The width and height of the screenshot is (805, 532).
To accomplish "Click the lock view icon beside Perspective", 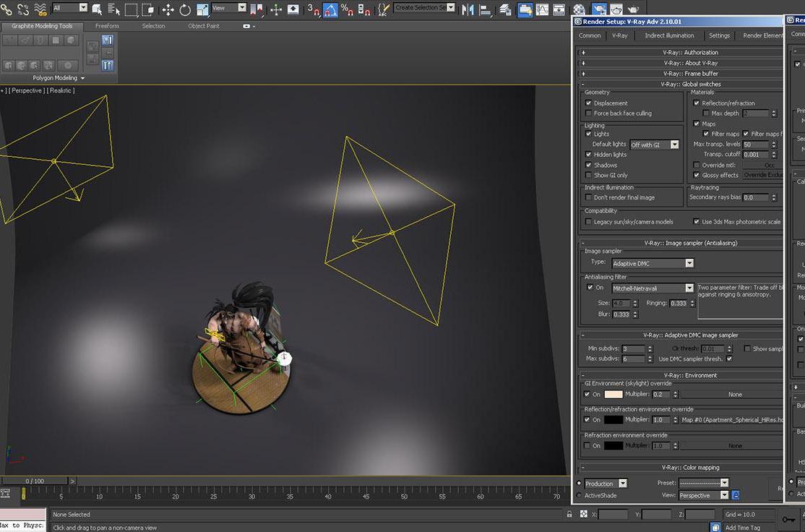I will tap(736, 495).
